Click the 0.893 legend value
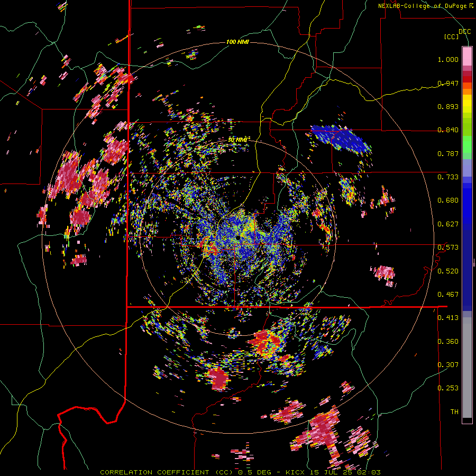 [x=448, y=106]
